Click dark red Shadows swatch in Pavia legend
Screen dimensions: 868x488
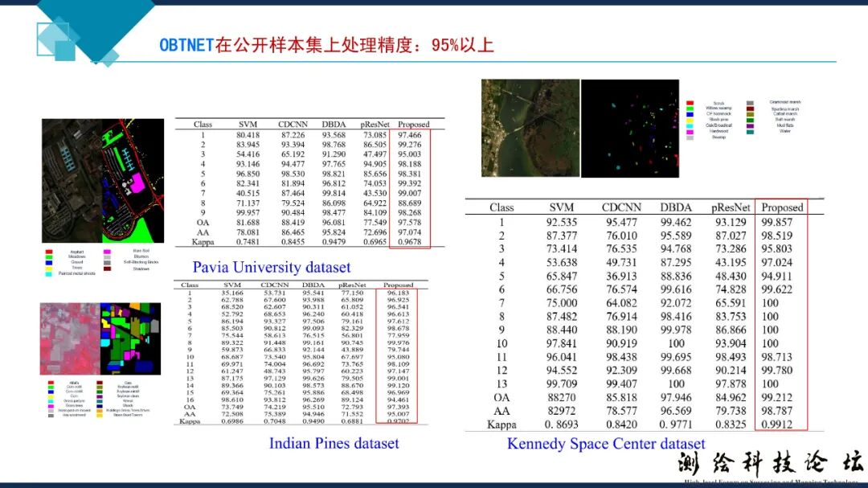(107, 269)
